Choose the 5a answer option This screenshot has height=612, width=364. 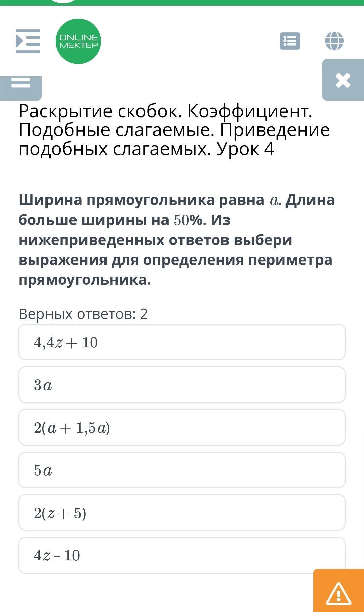click(x=182, y=470)
